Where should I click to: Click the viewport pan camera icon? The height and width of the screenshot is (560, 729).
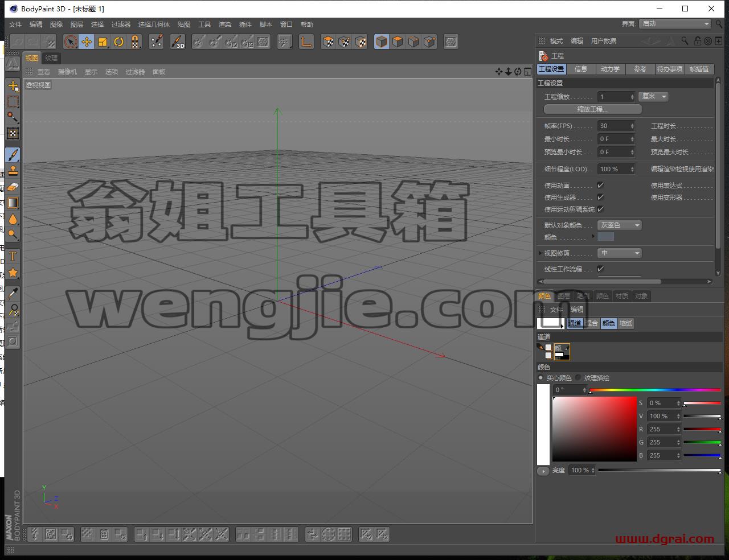pos(499,71)
